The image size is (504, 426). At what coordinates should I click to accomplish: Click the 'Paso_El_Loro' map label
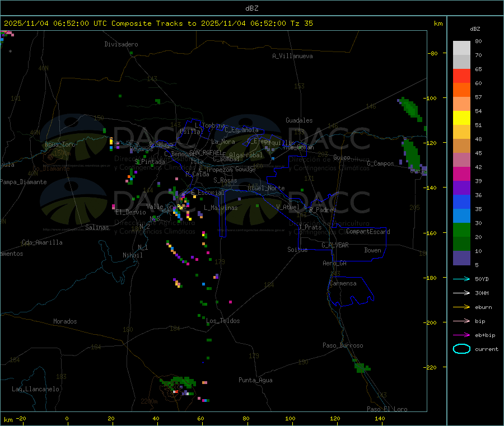[387, 409]
